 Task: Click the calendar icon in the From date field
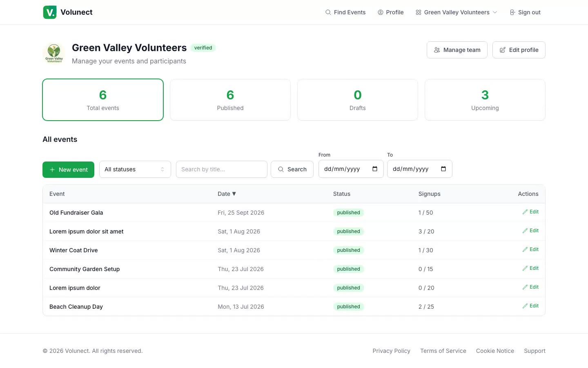coord(375,169)
